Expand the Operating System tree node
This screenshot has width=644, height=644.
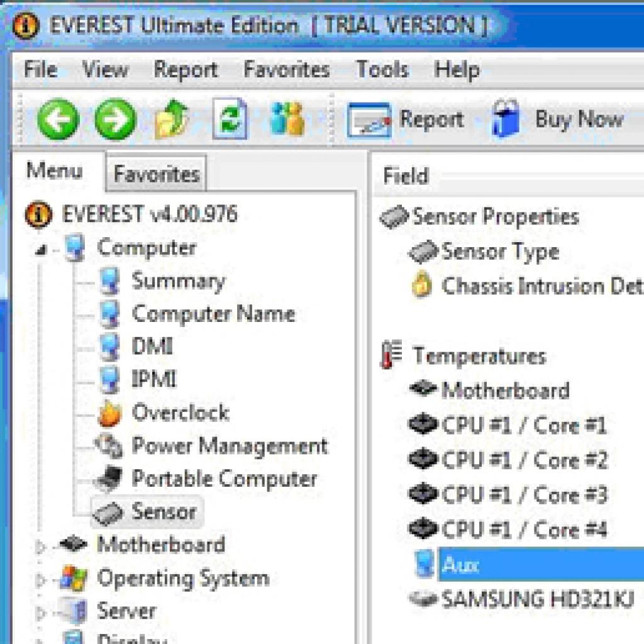[41, 580]
